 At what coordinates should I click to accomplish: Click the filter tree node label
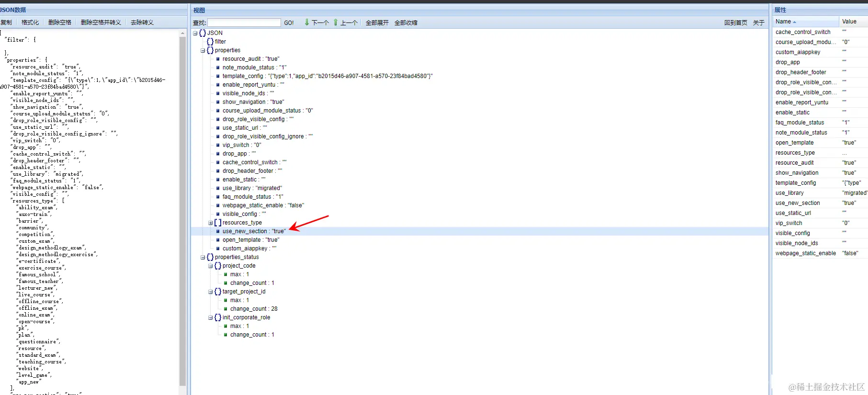click(x=220, y=42)
